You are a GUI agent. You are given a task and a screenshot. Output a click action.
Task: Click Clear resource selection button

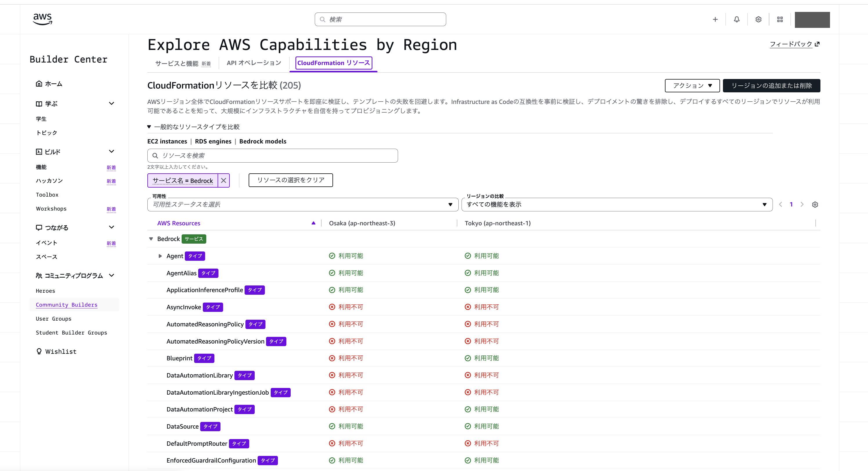coord(291,180)
